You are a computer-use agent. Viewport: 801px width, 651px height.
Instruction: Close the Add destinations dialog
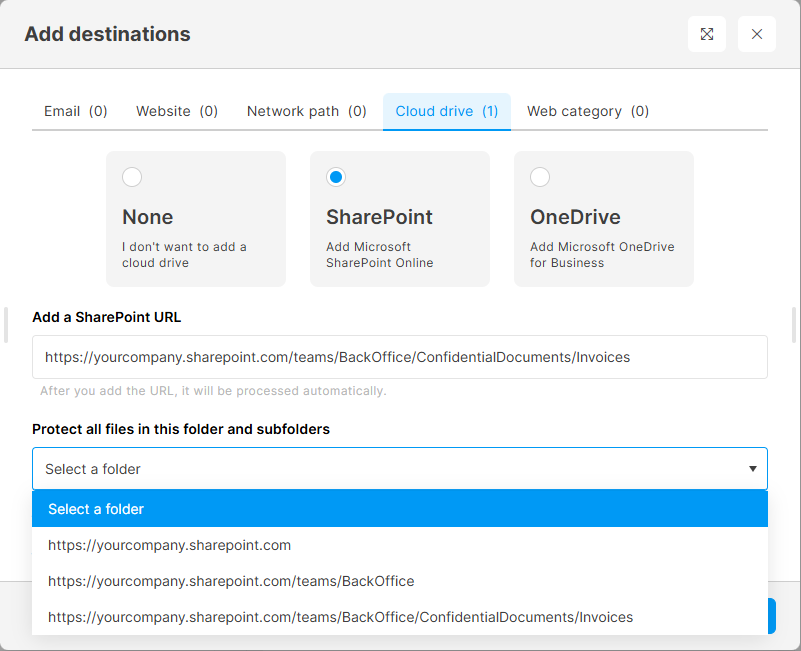tap(757, 34)
